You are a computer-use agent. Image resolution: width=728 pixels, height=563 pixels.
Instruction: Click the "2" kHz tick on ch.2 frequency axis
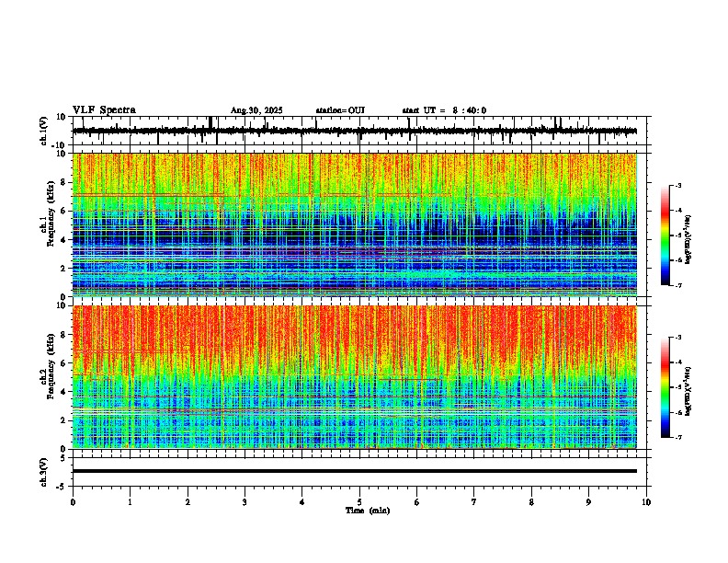tap(63, 420)
